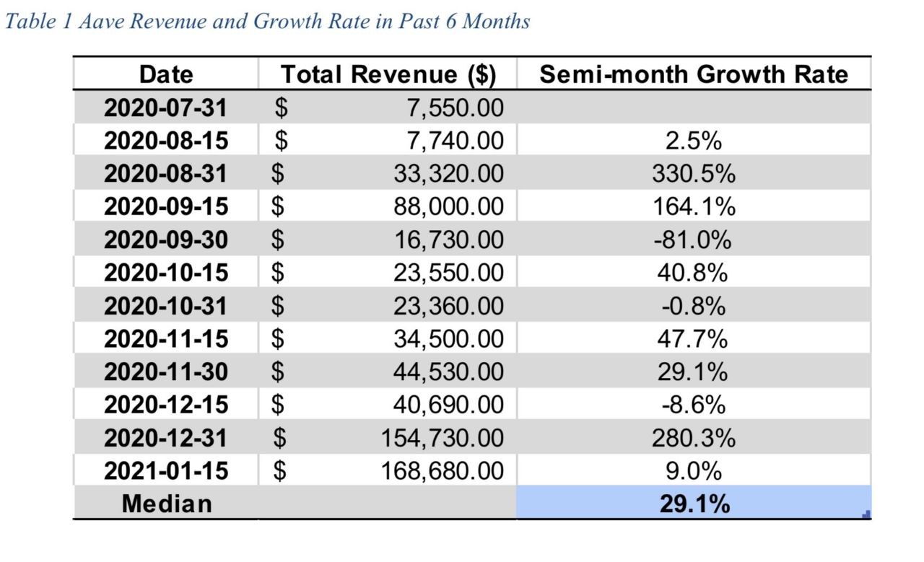Click the fill handle on the highlighted median cell
Viewport: 924px width, 562px height.
coord(868,514)
